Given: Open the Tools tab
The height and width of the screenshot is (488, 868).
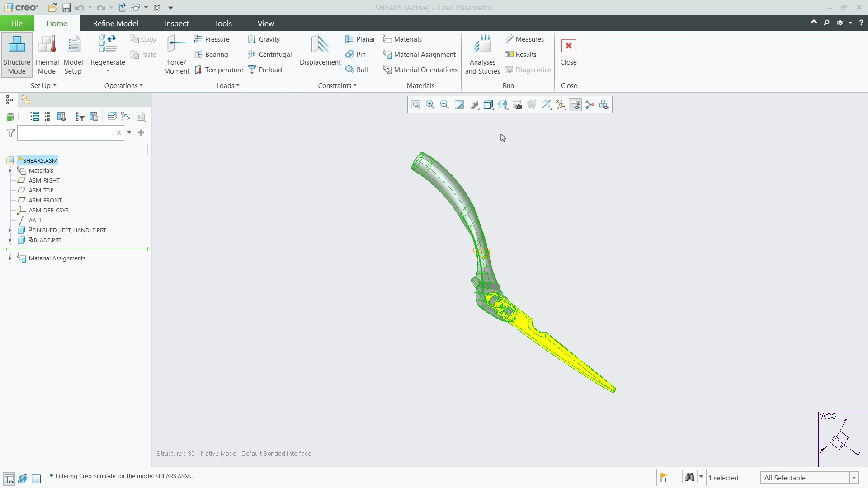Looking at the screenshot, I should click(x=223, y=23).
